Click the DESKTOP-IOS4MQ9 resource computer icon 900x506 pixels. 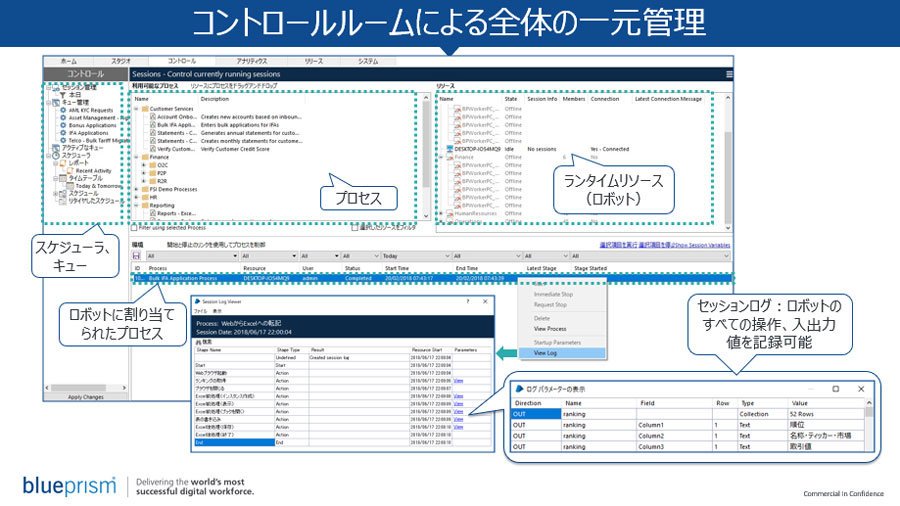450,149
